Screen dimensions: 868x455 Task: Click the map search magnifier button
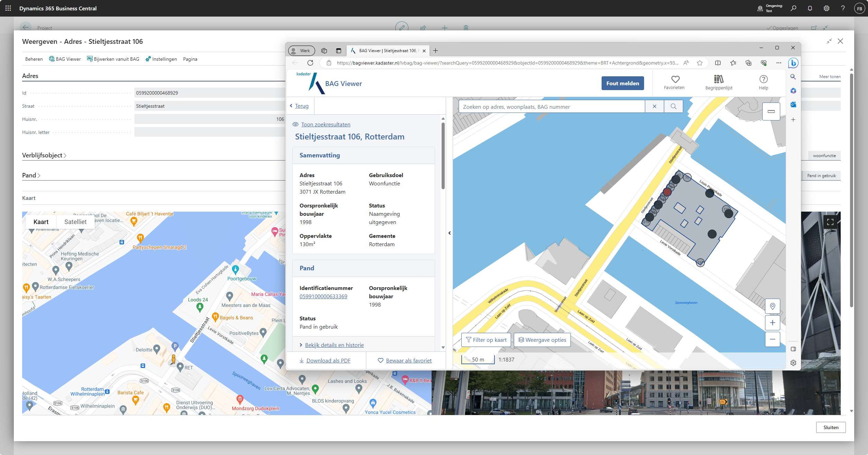pyautogui.click(x=673, y=107)
